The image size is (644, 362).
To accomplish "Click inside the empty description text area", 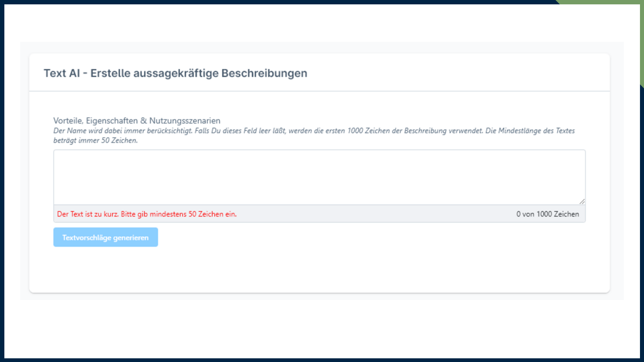I will pyautogui.click(x=319, y=177).
